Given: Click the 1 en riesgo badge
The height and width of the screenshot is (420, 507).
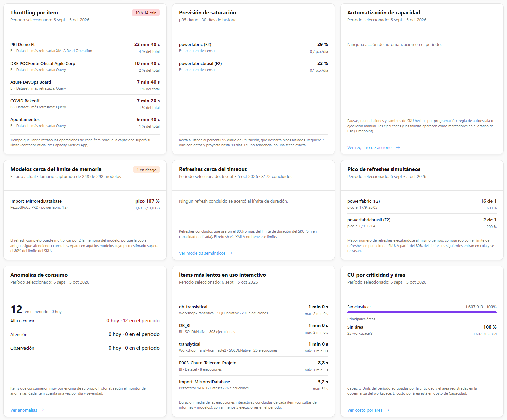Looking at the screenshot, I should click(x=146, y=170).
